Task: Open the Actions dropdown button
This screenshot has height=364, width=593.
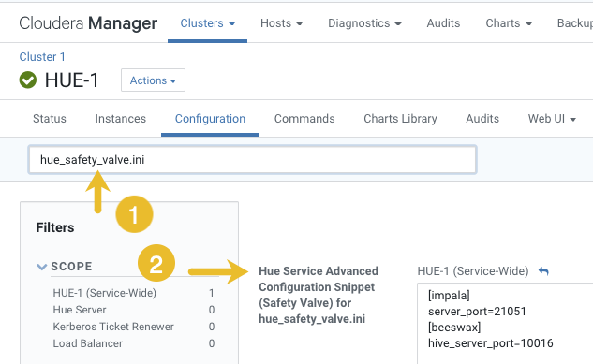Action: coord(153,80)
